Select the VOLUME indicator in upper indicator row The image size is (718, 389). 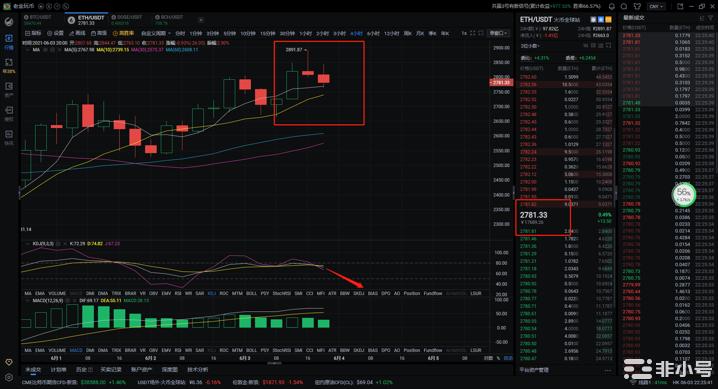(57, 293)
